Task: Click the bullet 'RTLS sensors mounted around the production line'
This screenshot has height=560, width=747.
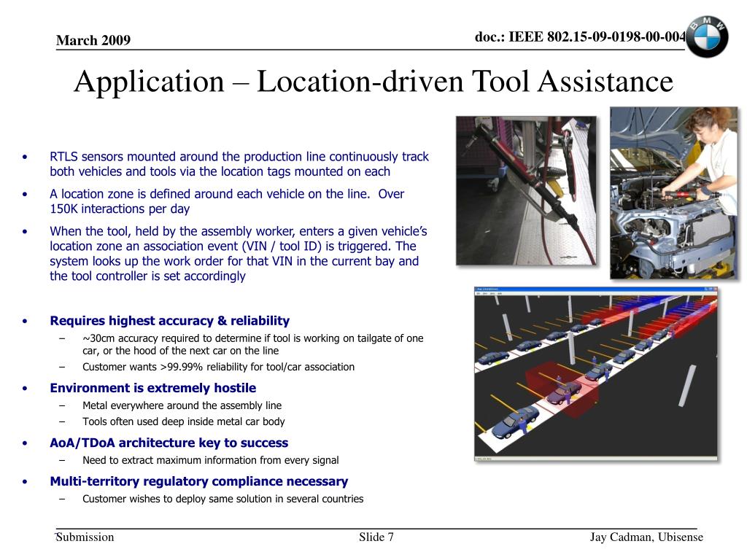Action: [239, 164]
